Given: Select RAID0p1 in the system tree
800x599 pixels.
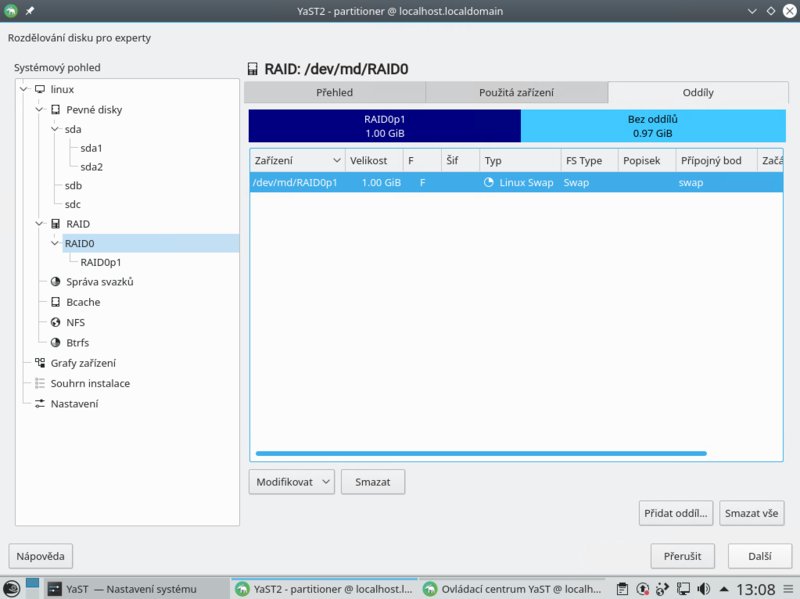Looking at the screenshot, I should point(101,262).
